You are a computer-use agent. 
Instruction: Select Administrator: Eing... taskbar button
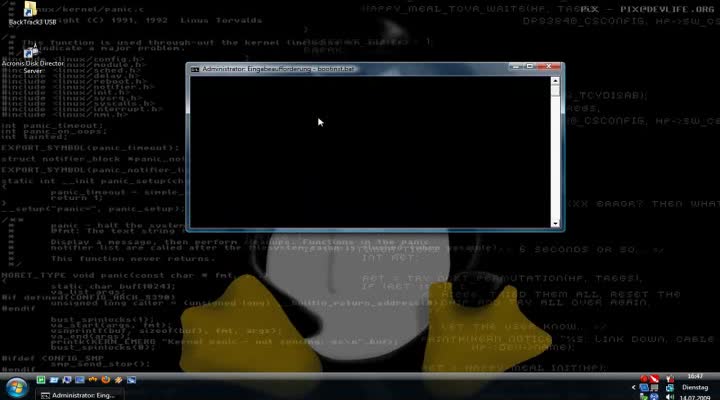(79, 395)
